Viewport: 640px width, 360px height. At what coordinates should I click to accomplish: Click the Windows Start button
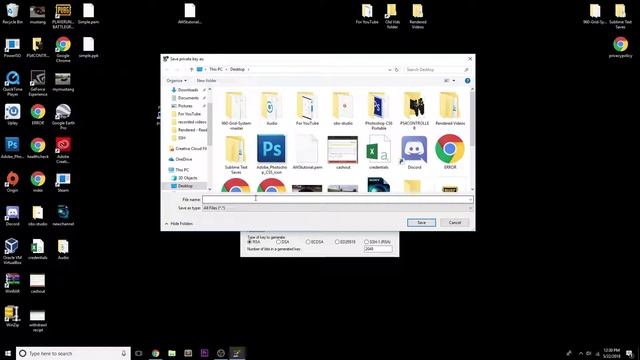tap(8, 353)
